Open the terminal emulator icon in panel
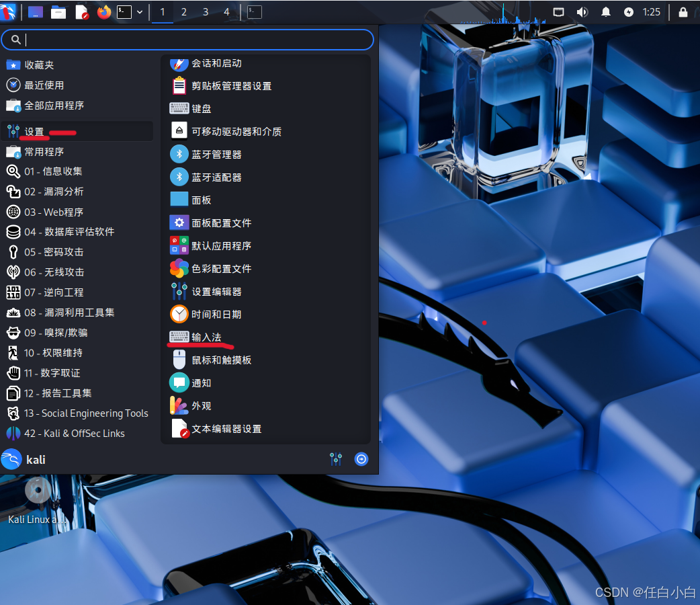700x605 pixels. click(x=124, y=12)
